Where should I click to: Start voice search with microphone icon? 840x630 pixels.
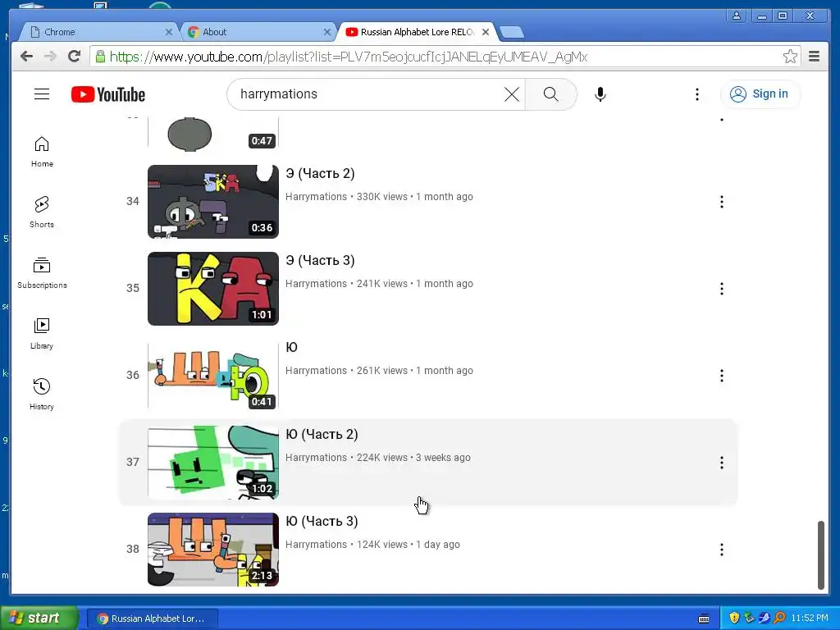(600, 94)
